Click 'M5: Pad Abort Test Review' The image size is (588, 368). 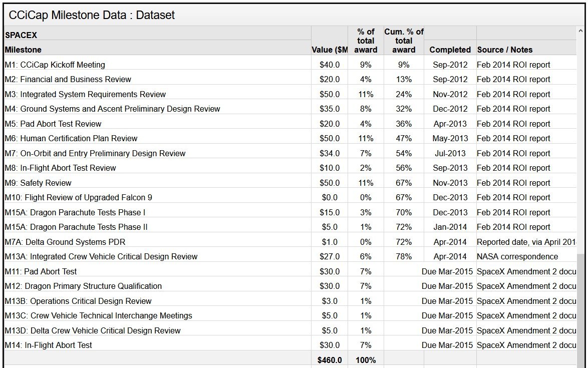[x=53, y=124]
